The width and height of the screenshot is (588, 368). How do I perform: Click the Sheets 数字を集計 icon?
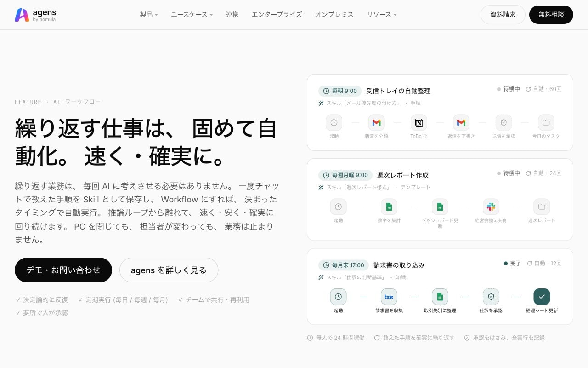389,207
